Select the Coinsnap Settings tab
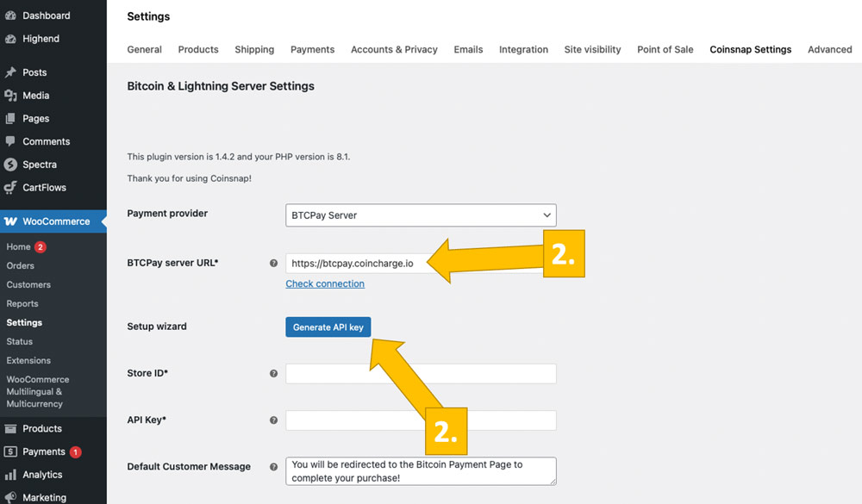 pyautogui.click(x=750, y=49)
